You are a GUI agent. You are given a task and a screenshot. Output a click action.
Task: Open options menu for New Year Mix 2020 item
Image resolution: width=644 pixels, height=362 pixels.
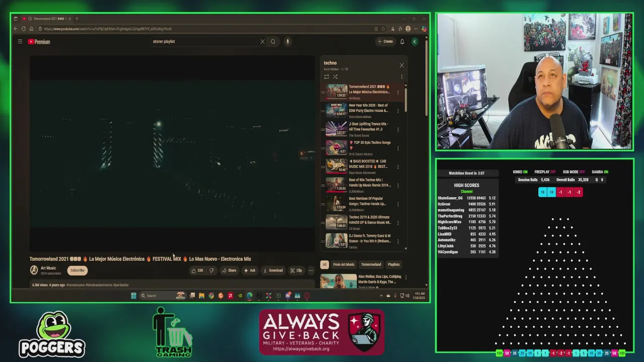point(398,111)
